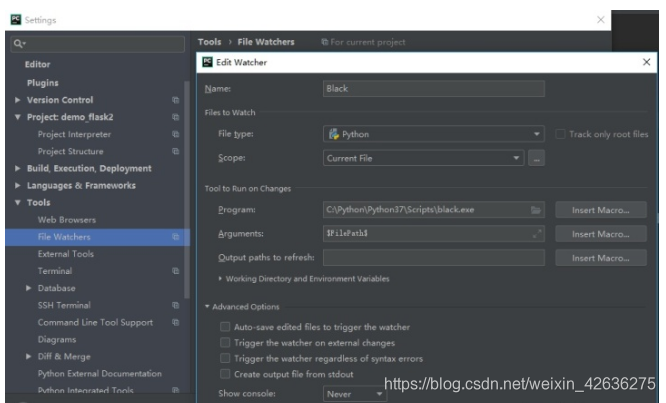Select the Terminal settings item

[55, 271]
